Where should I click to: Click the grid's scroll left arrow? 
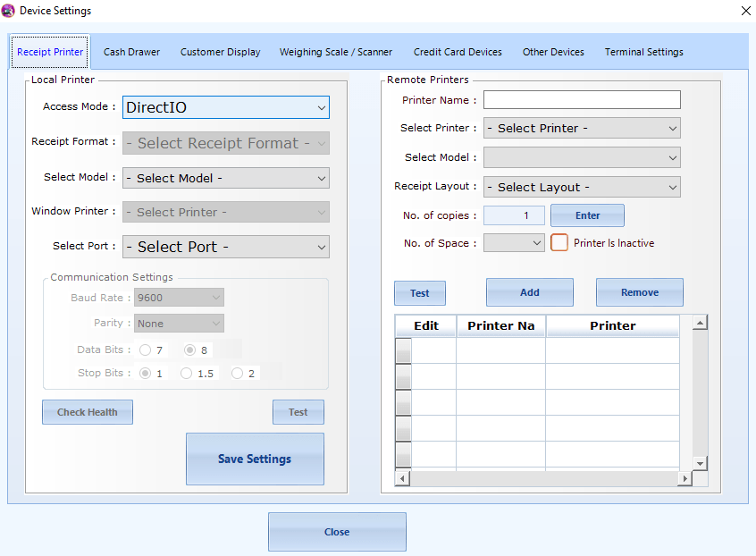pyautogui.click(x=403, y=479)
